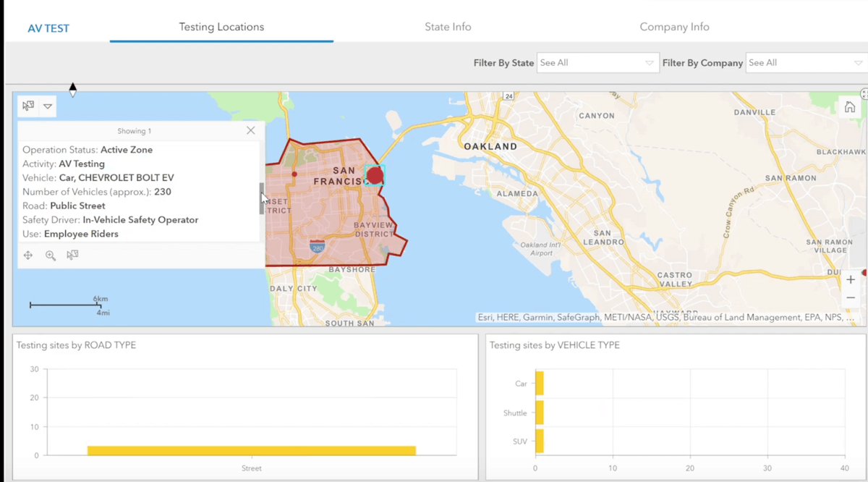The height and width of the screenshot is (482, 868).
Task: Open the Filter By Company dropdown
Action: click(807, 63)
